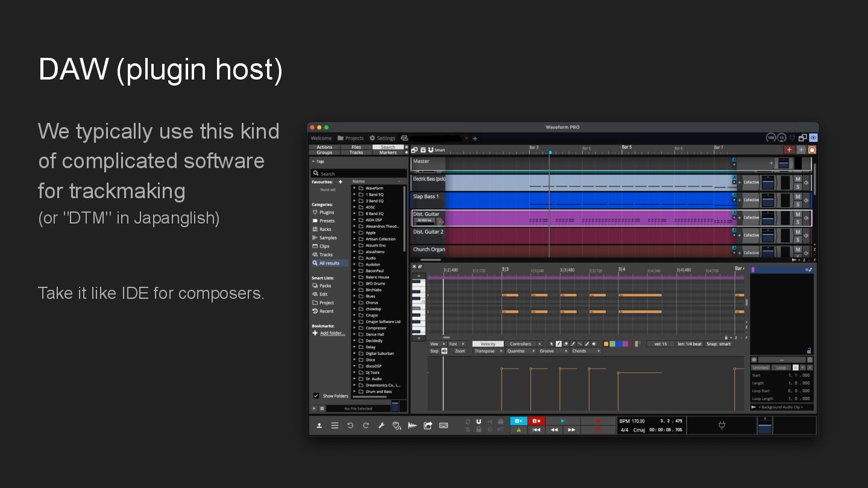Arm record on Dist. Guitar track

(440, 221)
